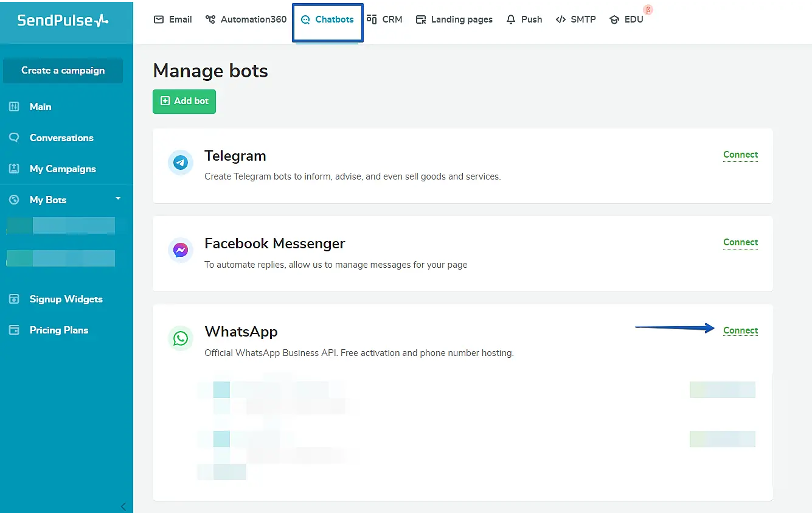This screenshot has width=812, height=513.
Task: Click the Facebook Messenger logo icon
Action: [x=180, y=250]
